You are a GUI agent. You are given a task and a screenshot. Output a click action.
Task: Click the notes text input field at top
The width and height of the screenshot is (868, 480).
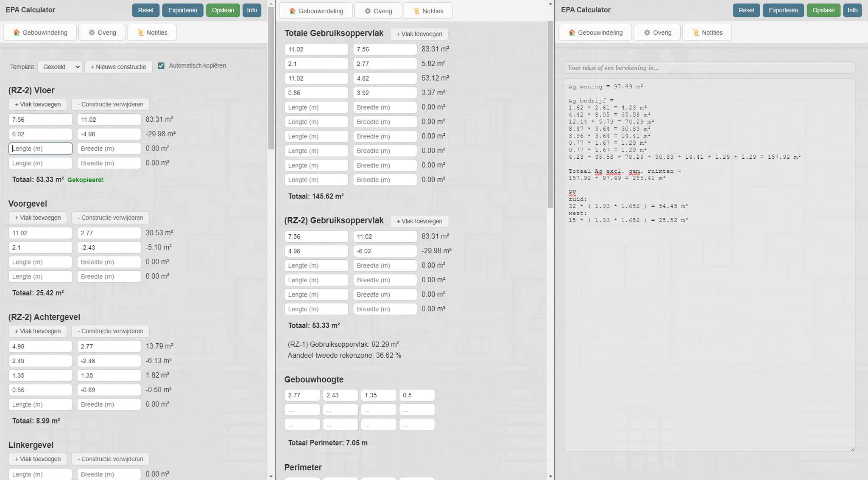[709, 68]
